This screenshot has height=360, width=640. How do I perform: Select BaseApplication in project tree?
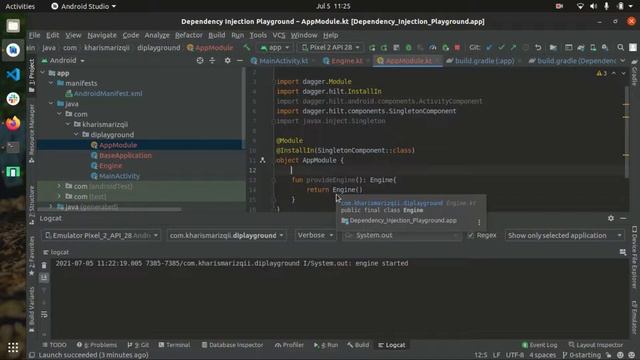point(125,156)
